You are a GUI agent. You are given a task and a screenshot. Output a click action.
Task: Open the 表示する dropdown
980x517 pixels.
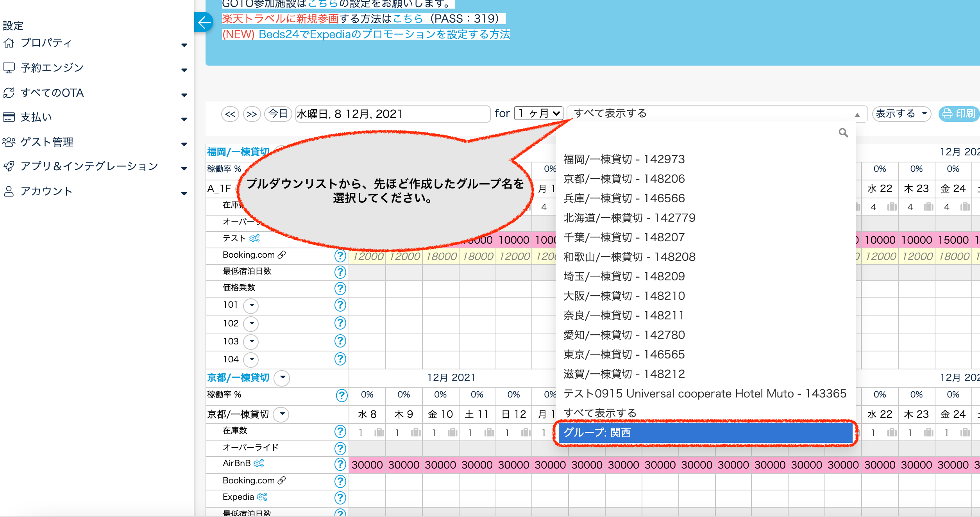901,114
